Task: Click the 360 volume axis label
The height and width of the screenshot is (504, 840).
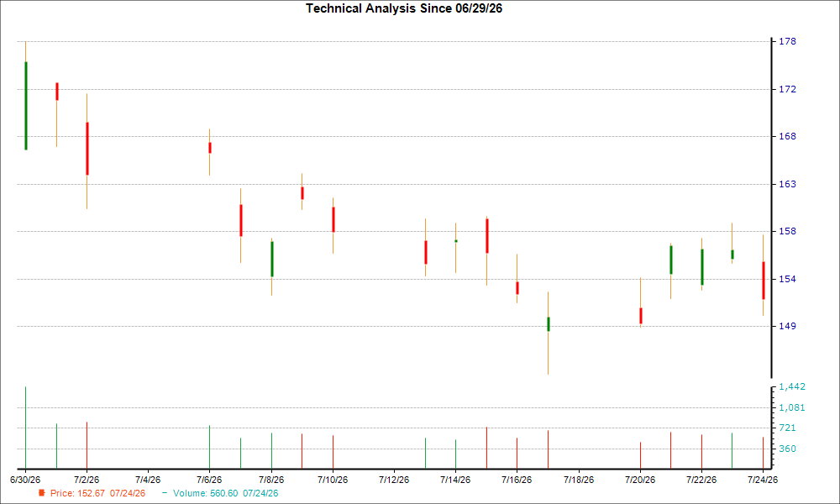Action: tap(787, 449)
